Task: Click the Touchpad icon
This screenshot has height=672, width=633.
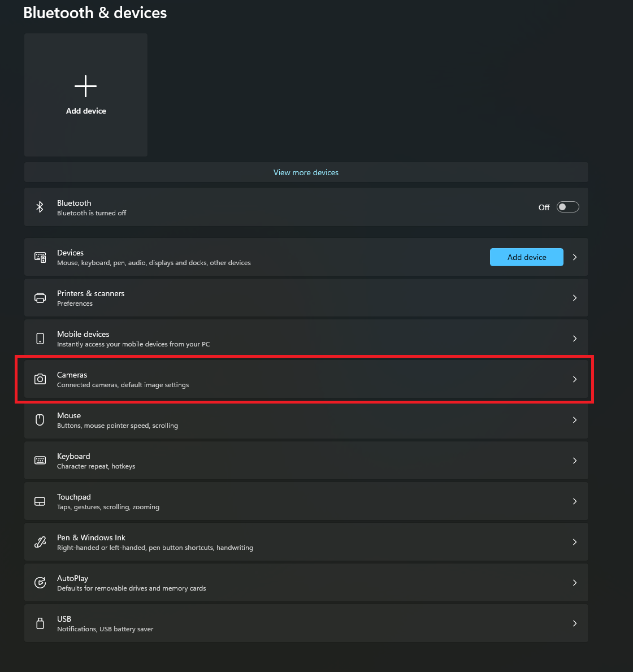Action: click(40, 501)
